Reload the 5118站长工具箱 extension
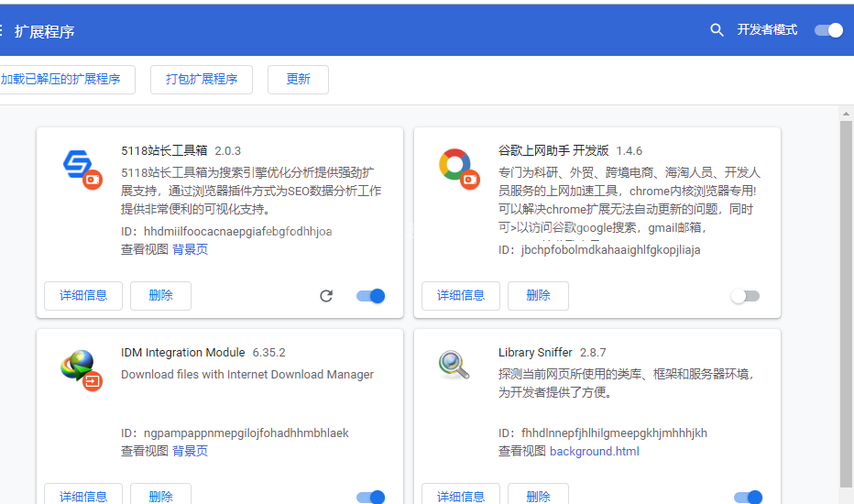854x504 pixels. 326,296
